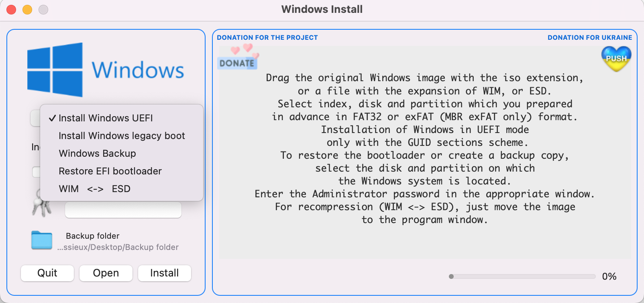
Task: Close the Windows Install window
Action: pyautogui.click(x=11, y=10)
